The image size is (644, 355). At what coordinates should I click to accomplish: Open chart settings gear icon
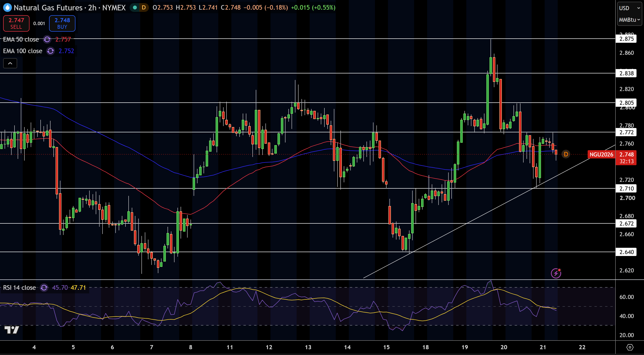click(630, 347)
